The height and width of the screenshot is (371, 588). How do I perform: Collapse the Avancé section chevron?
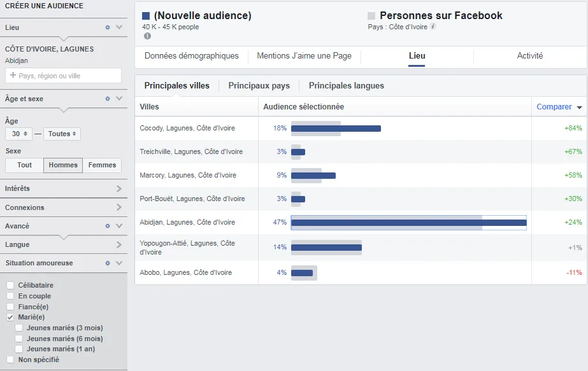click(x=119, y=226)
